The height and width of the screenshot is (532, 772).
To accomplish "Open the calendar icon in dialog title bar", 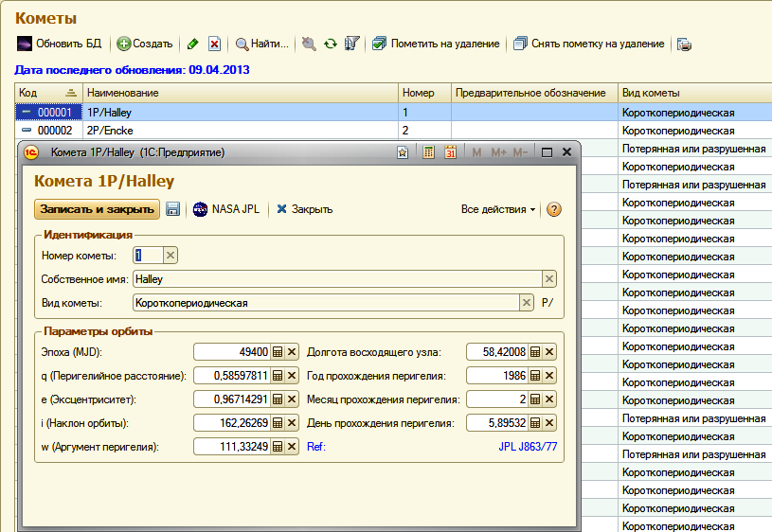I will [450, 152].
